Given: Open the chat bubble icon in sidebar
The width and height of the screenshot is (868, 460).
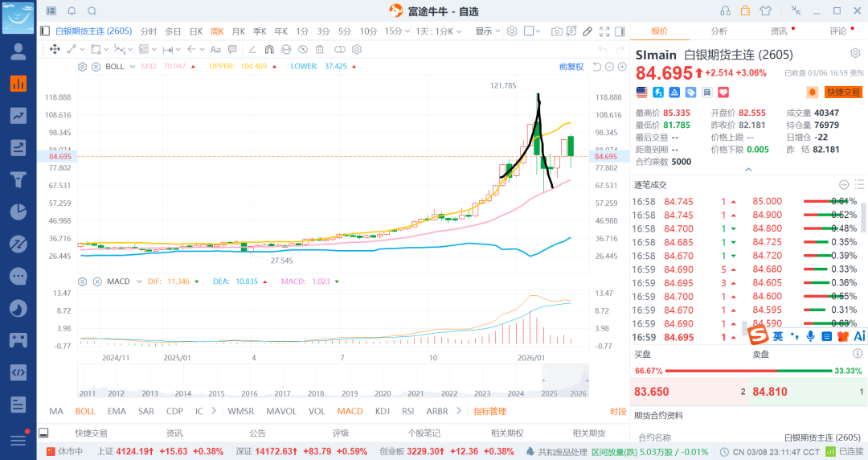Looking at the screenshot, I should [x=18, y=276].
